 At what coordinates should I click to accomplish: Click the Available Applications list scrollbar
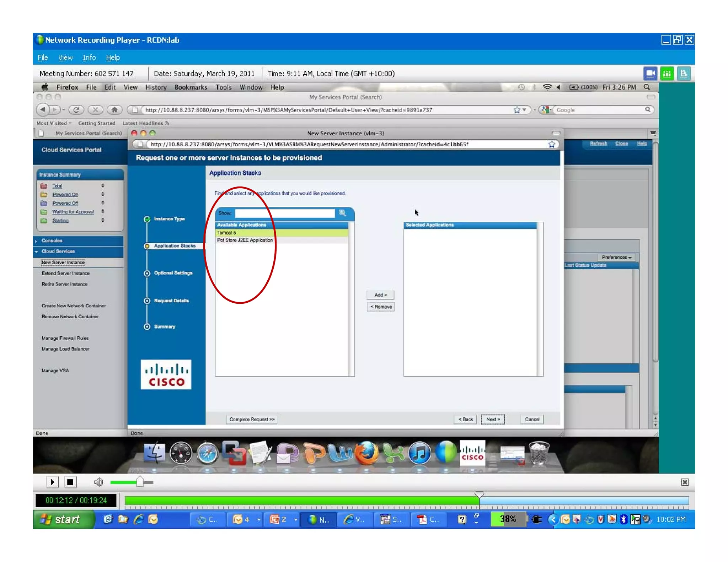click(x=351, y=299)
